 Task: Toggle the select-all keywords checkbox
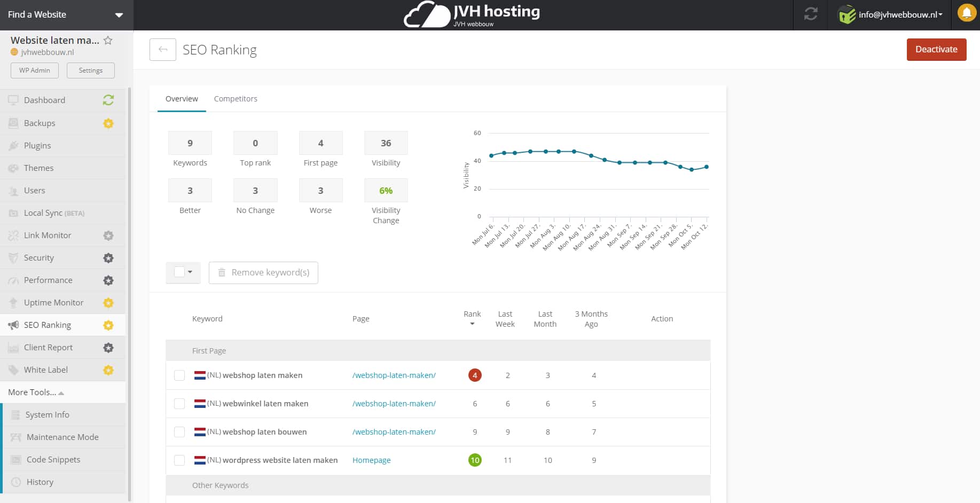point(179,272)
